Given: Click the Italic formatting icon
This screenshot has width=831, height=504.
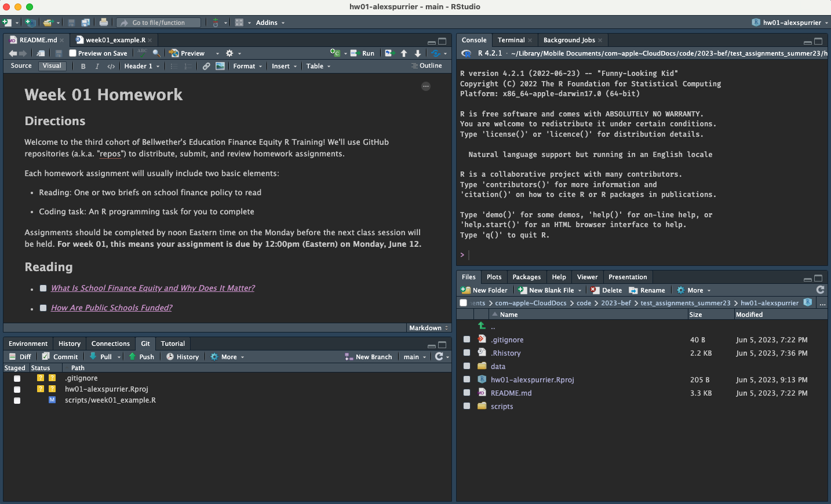Looking at the screenshot, I should tap(97, 66).
